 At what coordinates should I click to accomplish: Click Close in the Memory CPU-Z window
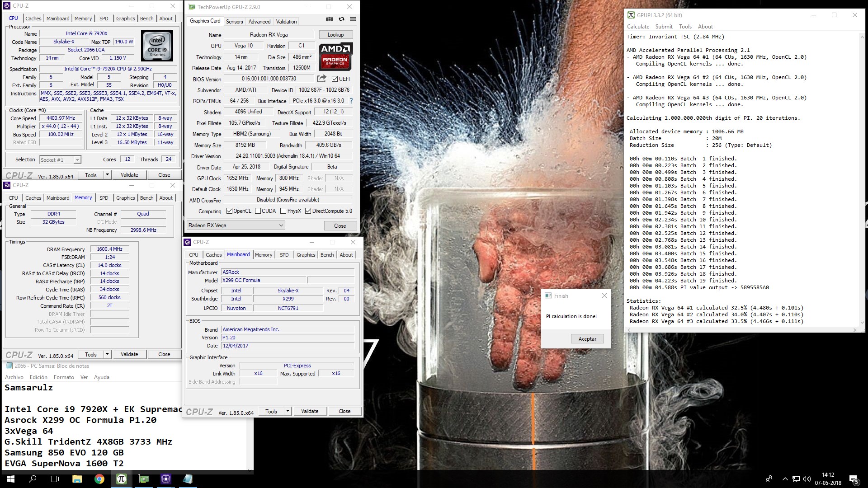[x=164, y=354]
